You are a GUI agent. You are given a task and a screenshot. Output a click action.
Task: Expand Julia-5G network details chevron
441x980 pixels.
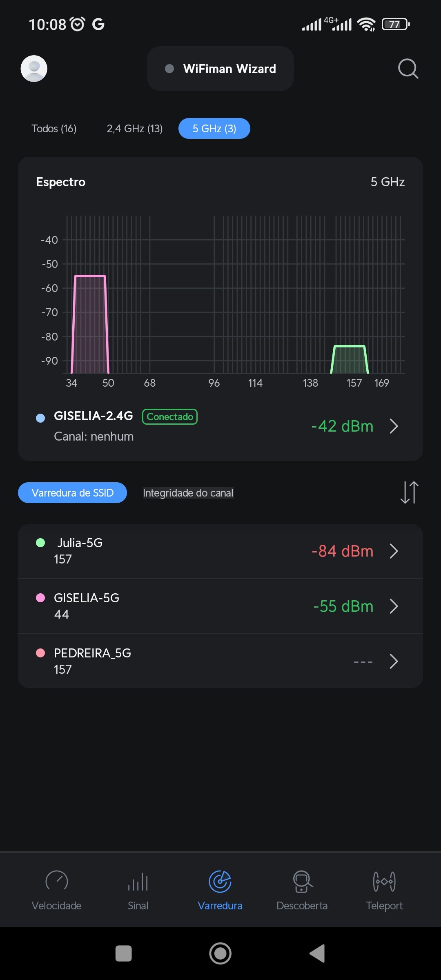tap(394, 551)
